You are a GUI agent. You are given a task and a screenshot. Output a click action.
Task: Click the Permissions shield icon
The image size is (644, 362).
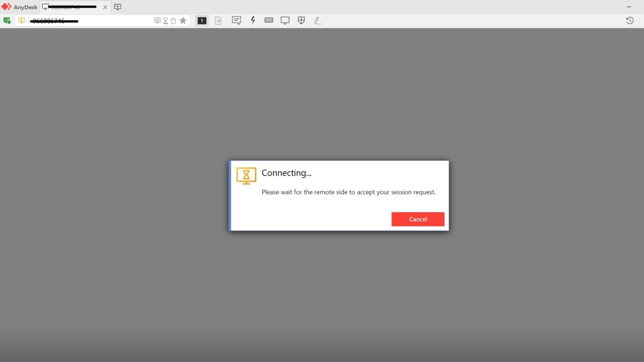301,20
